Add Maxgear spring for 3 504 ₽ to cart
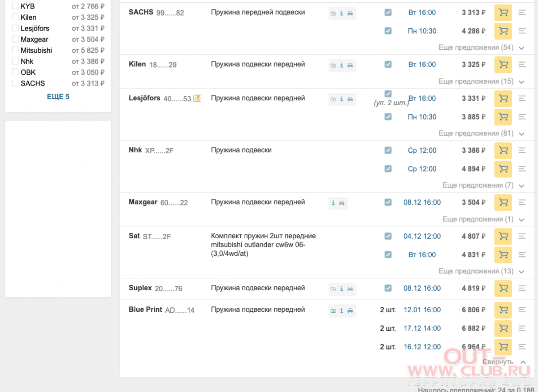The image size is (538, 392). 503,202
